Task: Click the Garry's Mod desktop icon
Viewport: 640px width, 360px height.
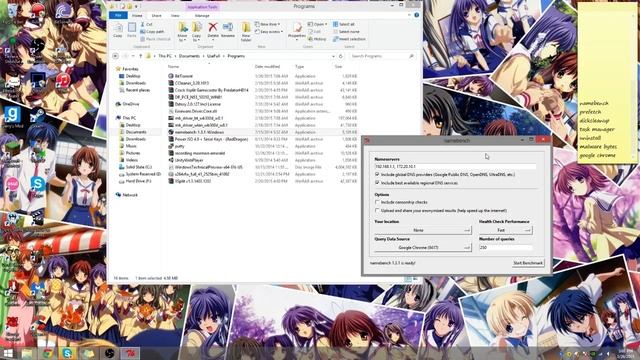Action: pos(12,116)
